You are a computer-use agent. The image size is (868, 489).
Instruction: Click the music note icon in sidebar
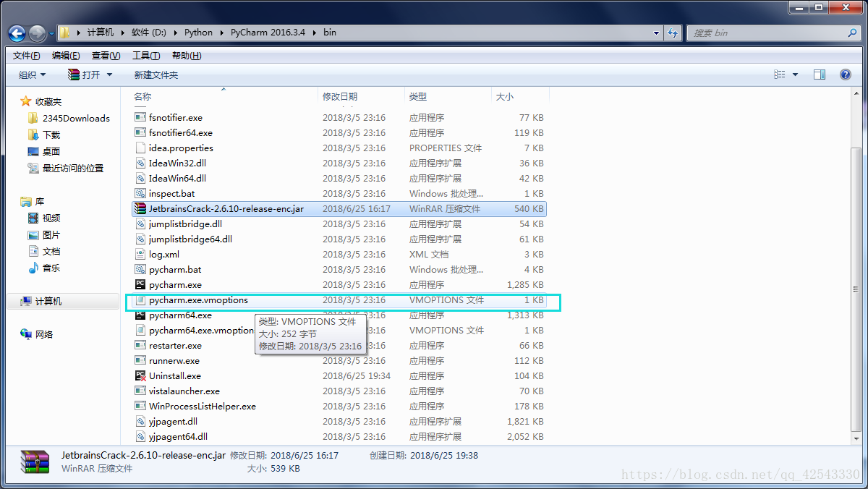pos(33,268)
